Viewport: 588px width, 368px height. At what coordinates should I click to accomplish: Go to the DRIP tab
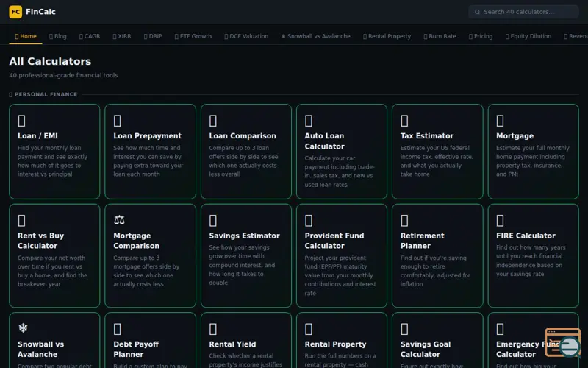[153, 36]
